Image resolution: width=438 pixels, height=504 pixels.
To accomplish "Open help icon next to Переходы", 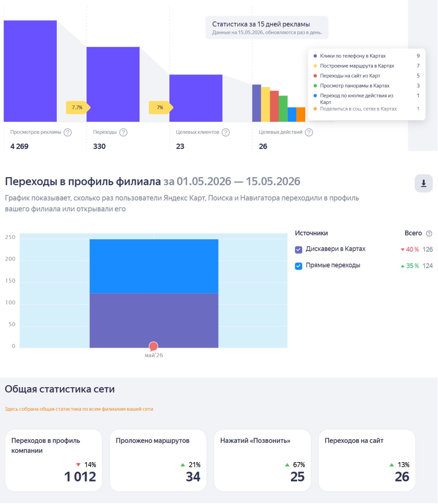I will tap(123, 132).
